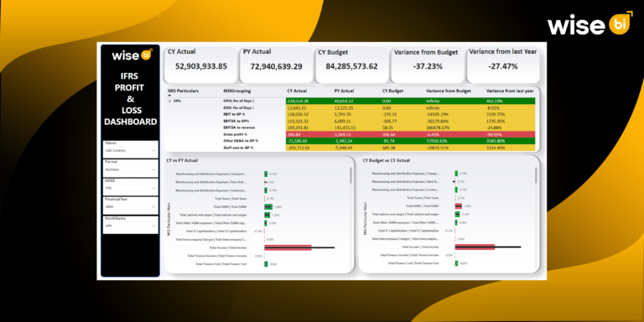Viewport: 644px width, 322px height.
Task: Click the Other SG&A CY Actual cell -71,585.02
Action: 309,141
